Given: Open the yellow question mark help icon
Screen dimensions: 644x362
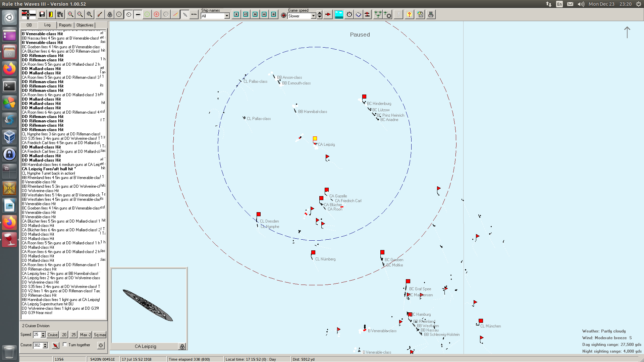Looking at the screenshot, I should click(409, 14).
